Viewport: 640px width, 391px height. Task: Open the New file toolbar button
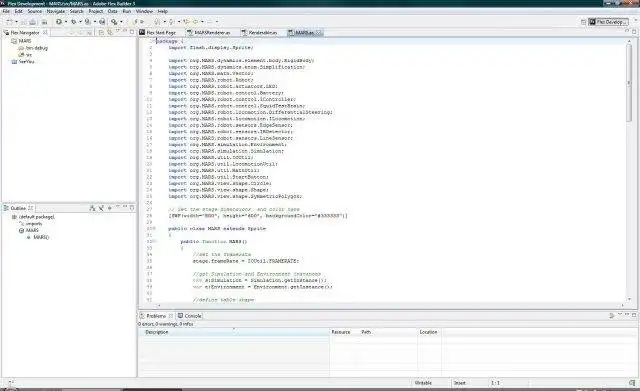coord(9,22)
